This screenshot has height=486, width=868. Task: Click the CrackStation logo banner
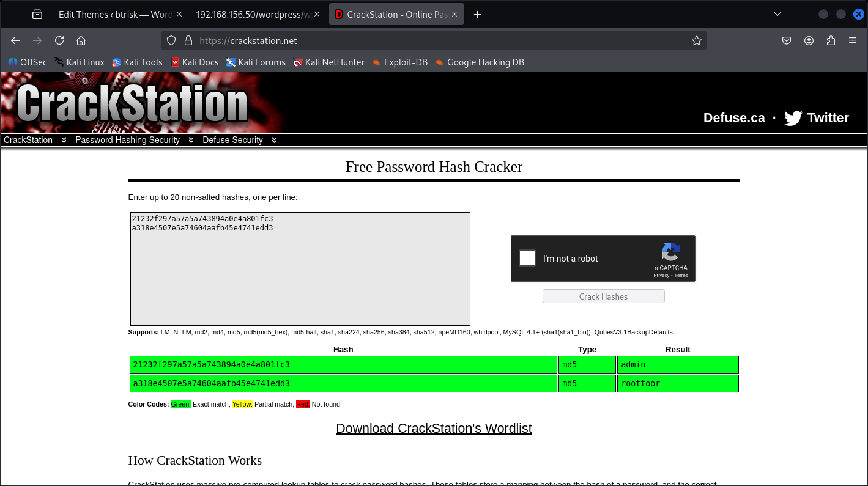point(132,103)
